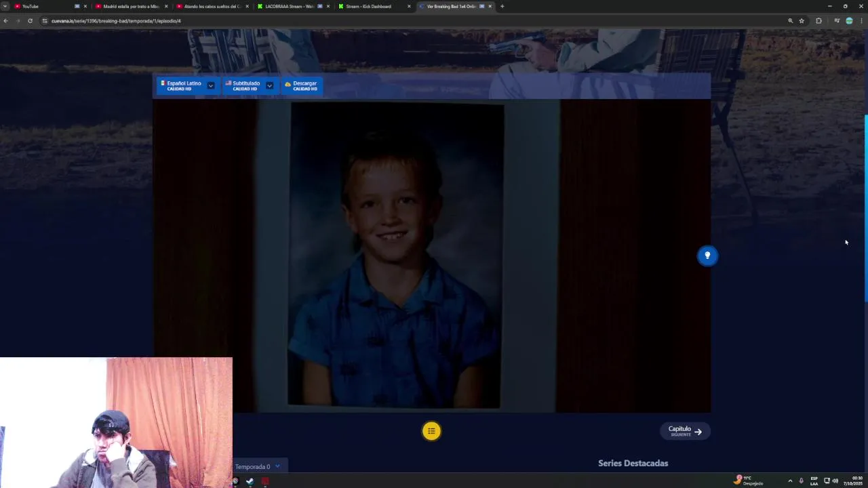Viewport: 868px width, 488px height.
Task: Bookmark this page with the star
Action: click(x=802, y=21)
